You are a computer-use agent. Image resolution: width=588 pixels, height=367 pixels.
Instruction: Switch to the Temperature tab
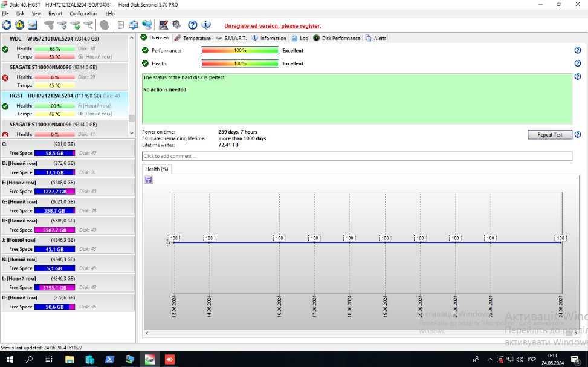point(193,38)
